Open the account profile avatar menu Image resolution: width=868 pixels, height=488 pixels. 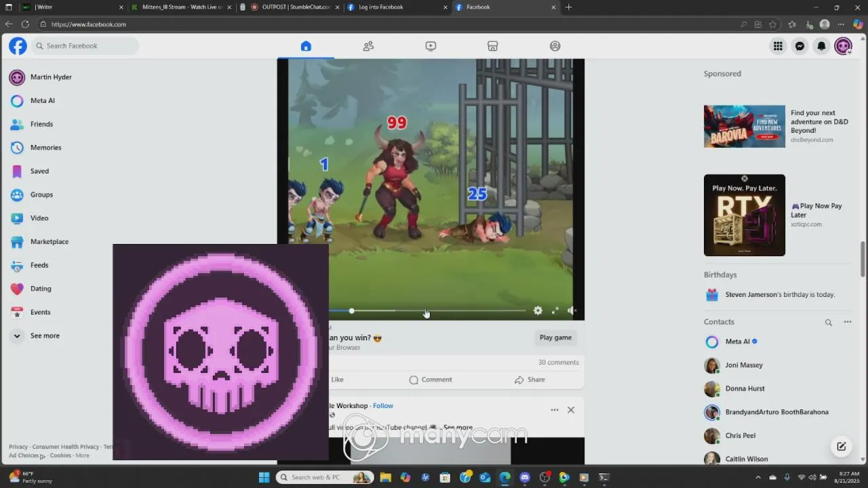click(x=843, y=46)
